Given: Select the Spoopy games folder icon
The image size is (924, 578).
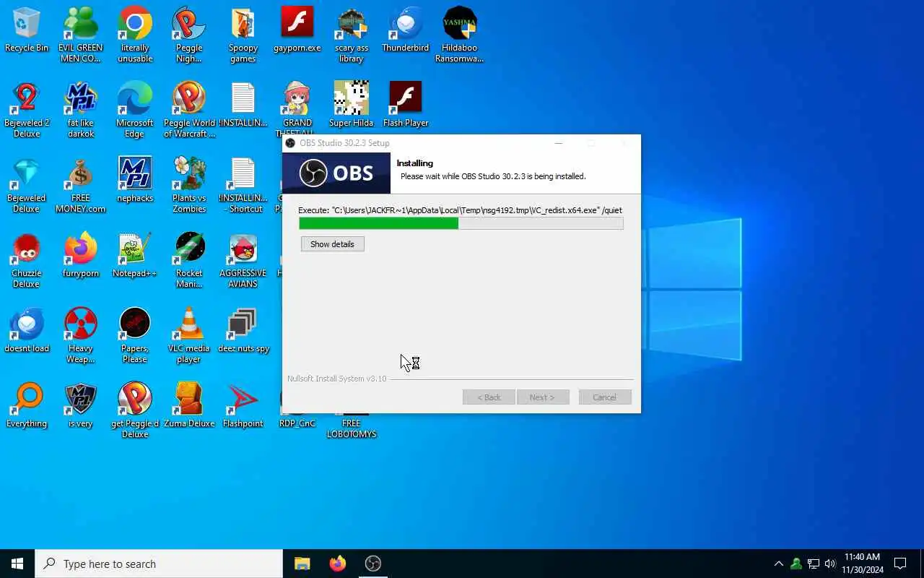Looking at the screenshot, I should (243, 35).
